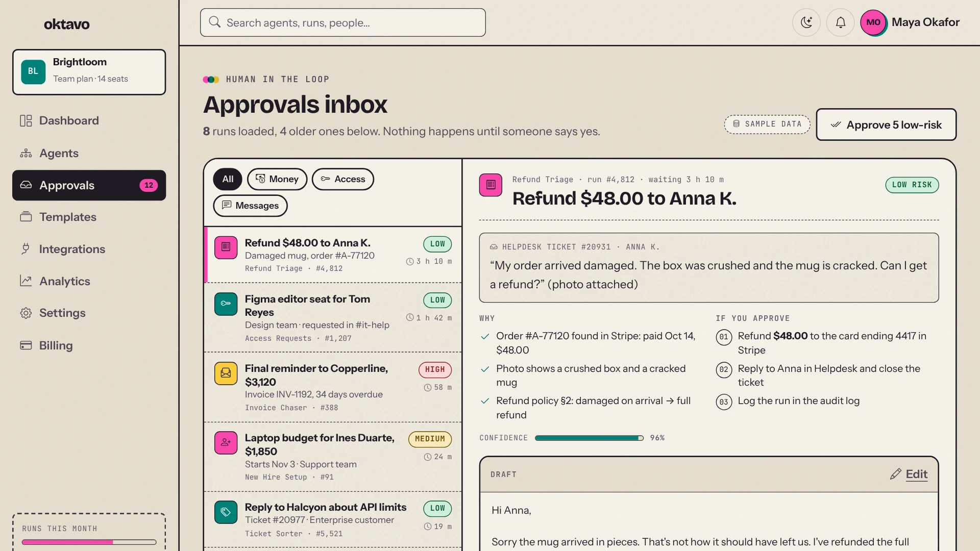980x551 pixels.
Task: Click the yellow mail icon for Copperline reminder
Action: pos(226,373)
